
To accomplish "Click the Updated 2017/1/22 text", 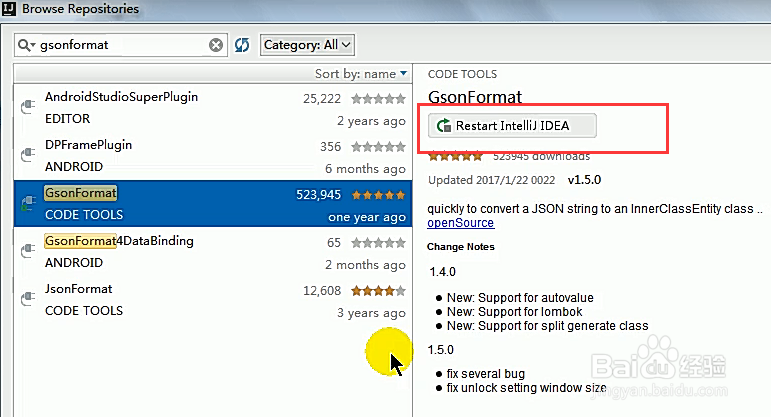I will point(491,180).
